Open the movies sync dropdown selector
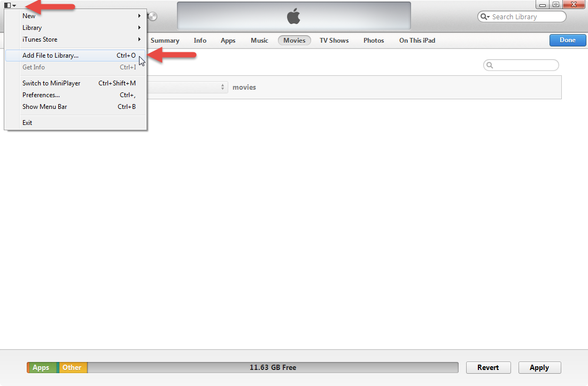Screen dimensions: 588x386 click(x=187, y=87)
